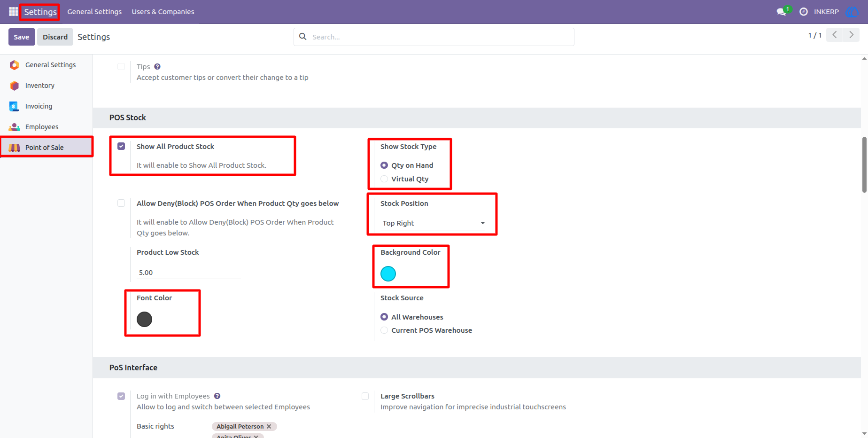Click the Tips help question mark icon

coord(157,67)
